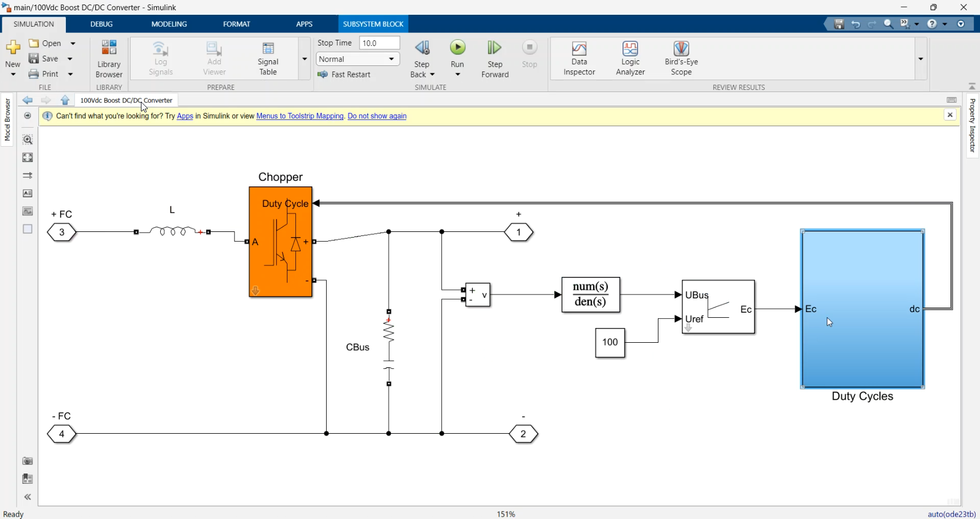The image size is (980, 519).
Task: Run the simulation
Action: 457,53
